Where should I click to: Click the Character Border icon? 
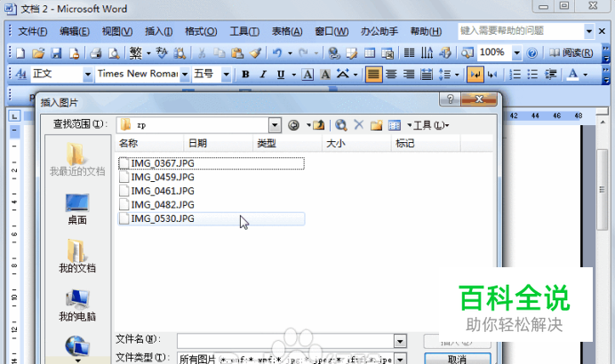(307, 74)
